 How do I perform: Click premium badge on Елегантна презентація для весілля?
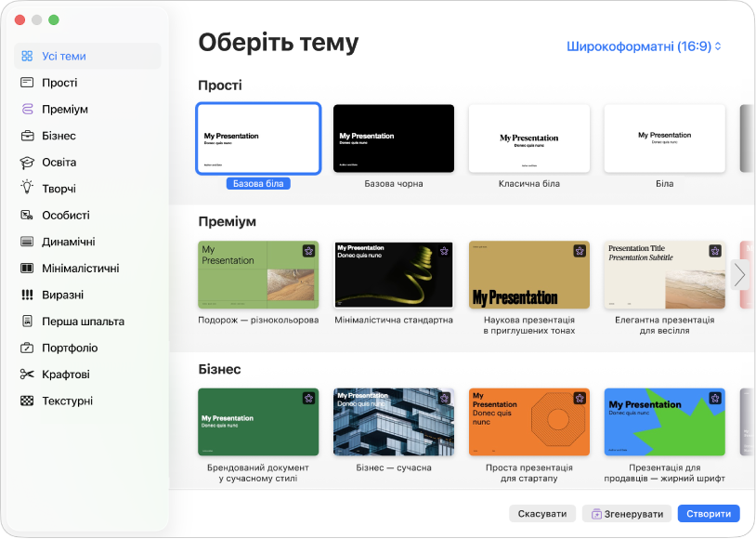click(715, 251)
